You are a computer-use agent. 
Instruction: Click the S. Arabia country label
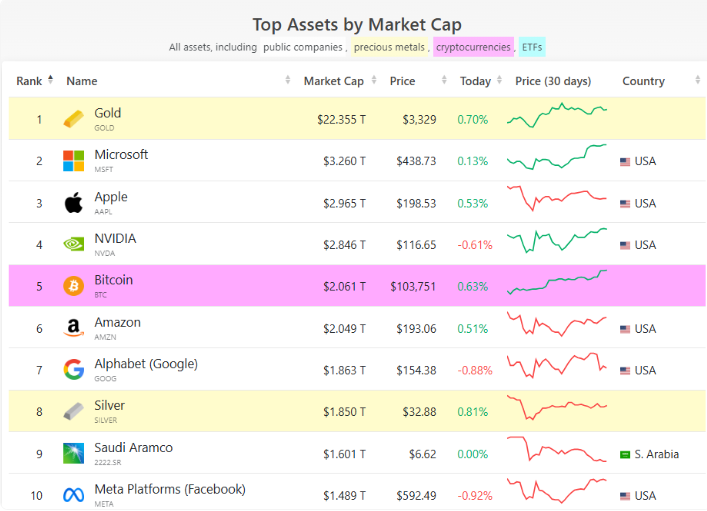(656, 454)
